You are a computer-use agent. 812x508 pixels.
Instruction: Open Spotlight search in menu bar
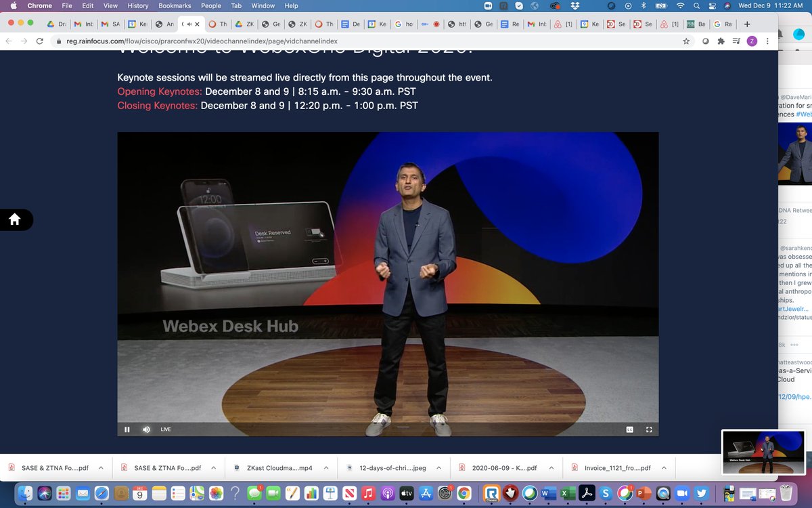[x=696, y=5]
